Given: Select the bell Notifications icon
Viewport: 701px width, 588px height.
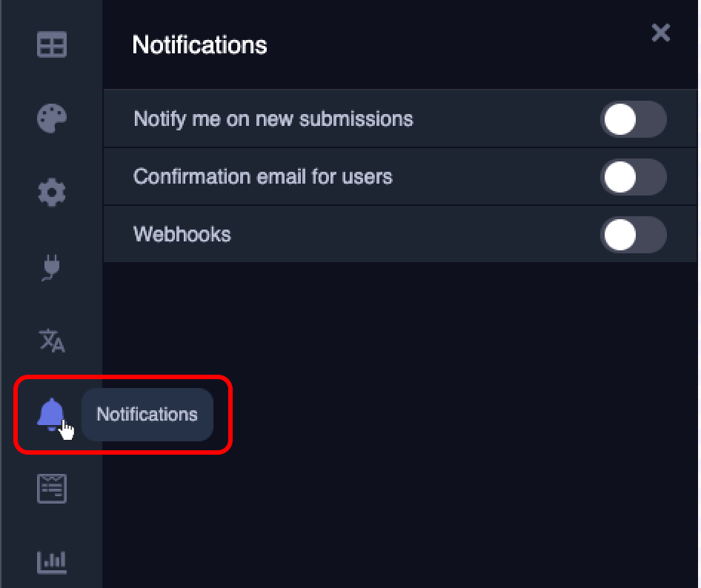Looking at the screenshot, I should [51, 415].
